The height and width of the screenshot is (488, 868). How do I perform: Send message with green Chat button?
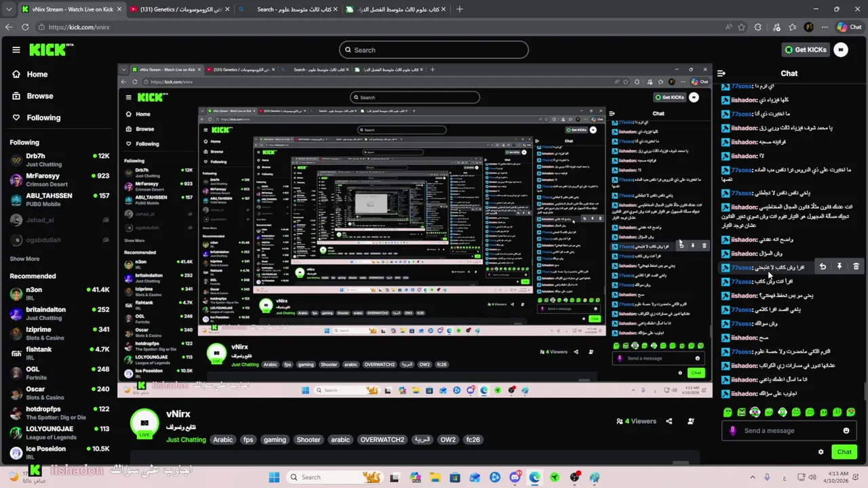pyautogui.click(x=844, y=452)
